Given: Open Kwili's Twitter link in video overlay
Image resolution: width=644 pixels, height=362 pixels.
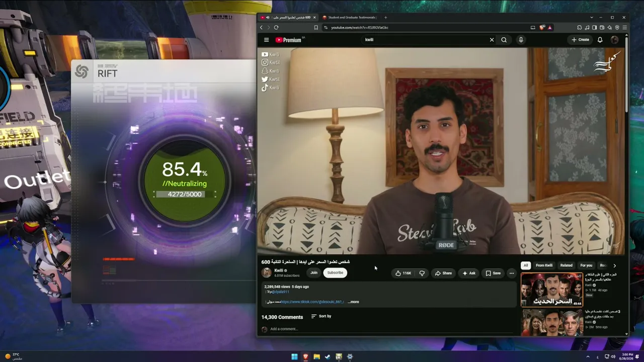Looking at the screenshot, I should pos(270,79).
